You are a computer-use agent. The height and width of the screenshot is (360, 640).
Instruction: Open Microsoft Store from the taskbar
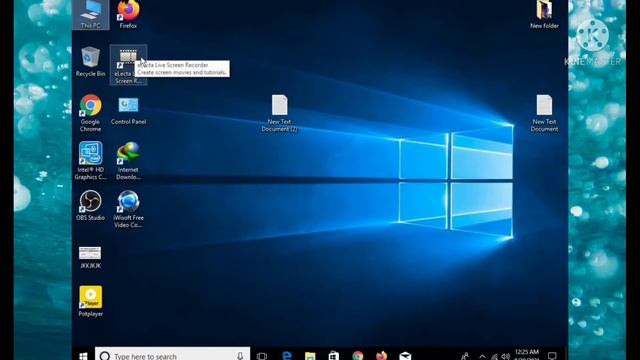pyautogui.click(x=334, y=356)
